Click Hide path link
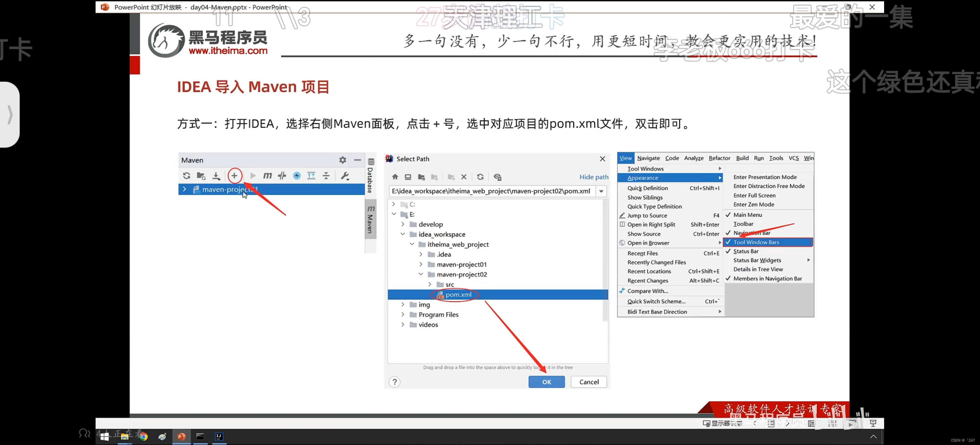 coord(594,177)
